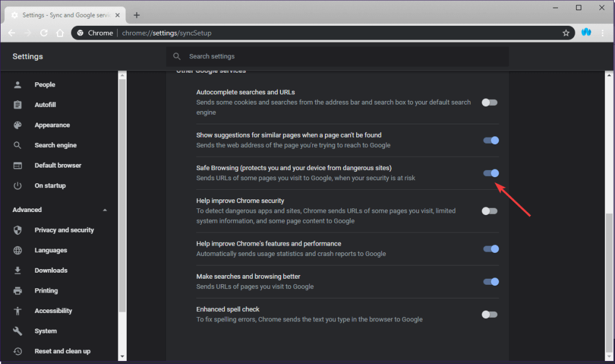Screen dimensions: 615x364
Task: Click the Default browser window icon
Action: point(17,165)
